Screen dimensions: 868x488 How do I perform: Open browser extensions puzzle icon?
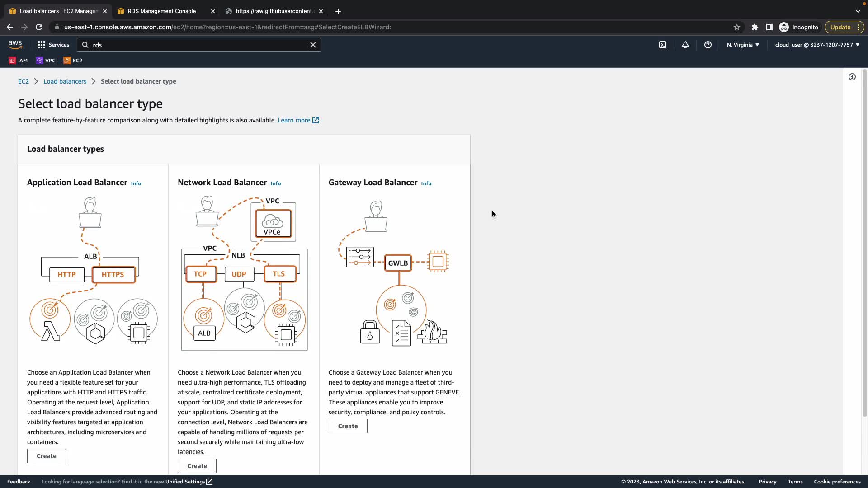coord(755,27)
